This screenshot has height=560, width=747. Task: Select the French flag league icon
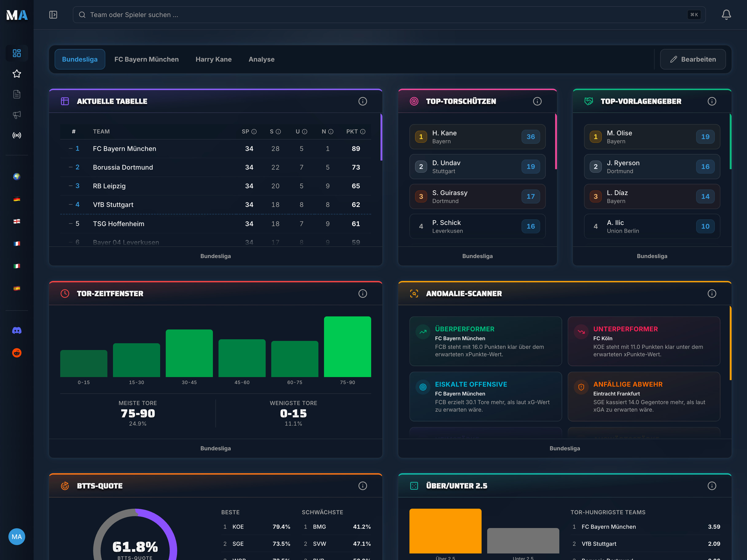click(x=17, y=244)
